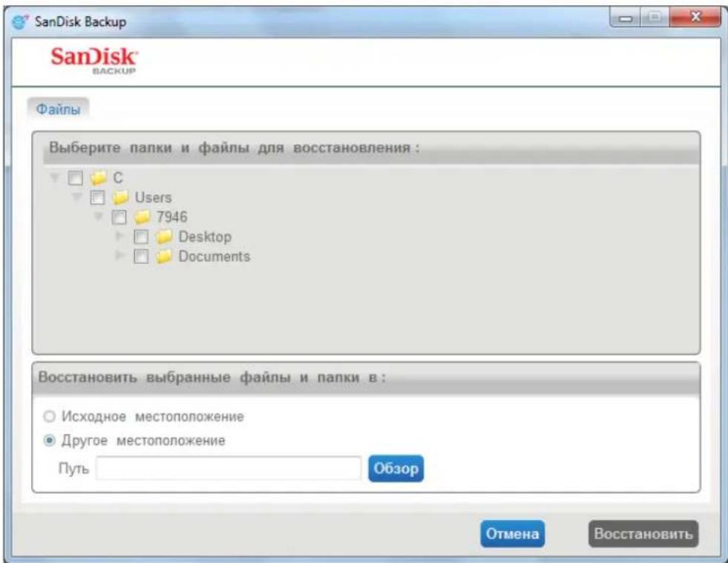
Task: Select Другое местоположение radio button
Action: click(x=49, y=440)
